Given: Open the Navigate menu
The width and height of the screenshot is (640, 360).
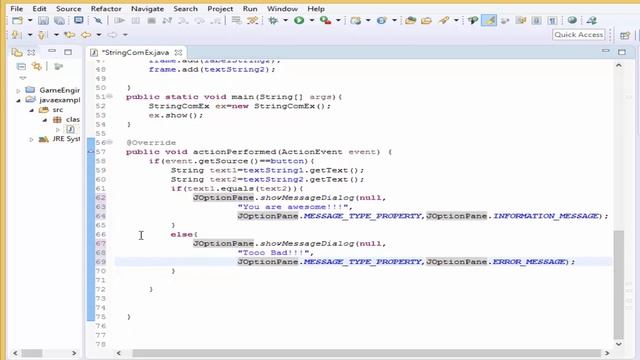Looking at the screenshot, I should click(147, 9).
